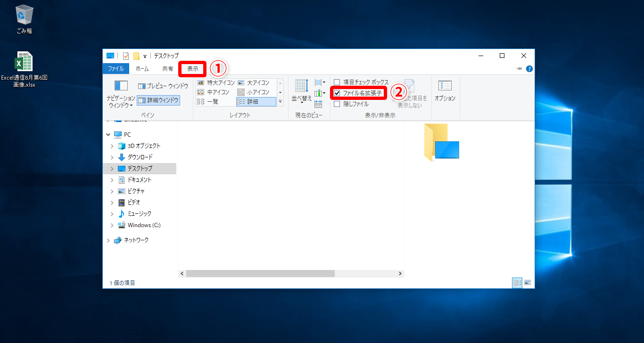
Task: Click the 1 個の項目 status text
Action: [123, 283]
